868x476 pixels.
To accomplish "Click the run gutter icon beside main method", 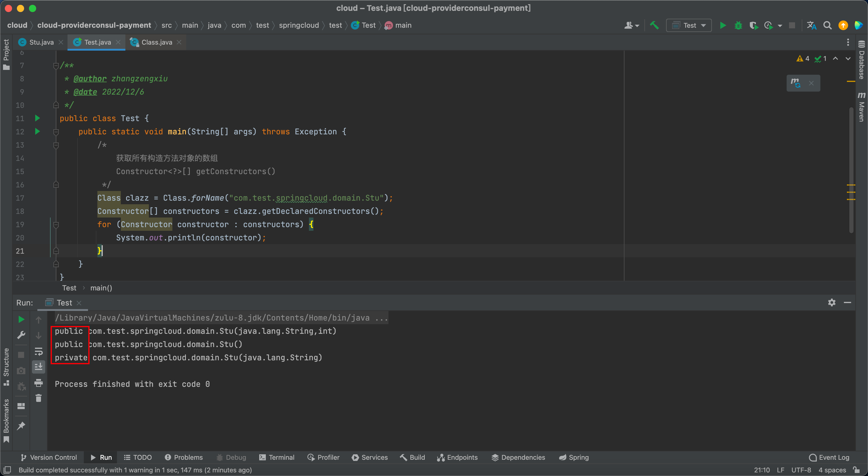I will tap(37, 131).
